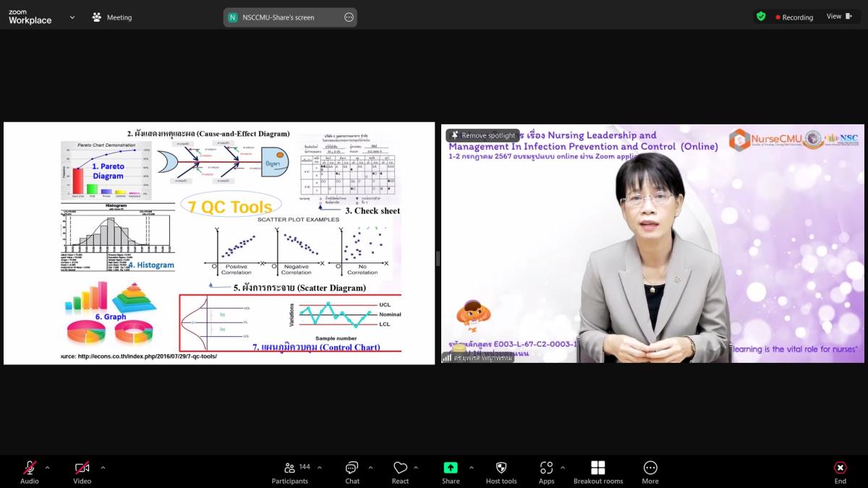Click the green encryption shield icon
This screenshot has width=868, height=488.
click(761, 17)
